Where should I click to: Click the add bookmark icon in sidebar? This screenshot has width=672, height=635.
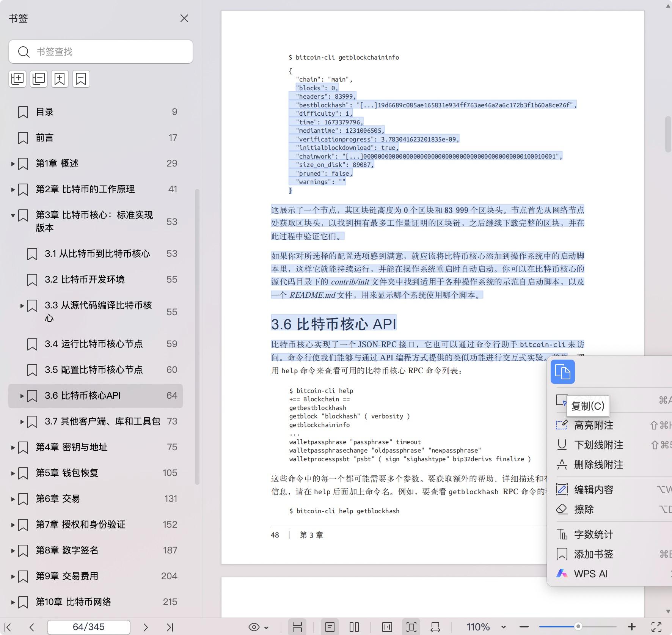tap(60, 79)
